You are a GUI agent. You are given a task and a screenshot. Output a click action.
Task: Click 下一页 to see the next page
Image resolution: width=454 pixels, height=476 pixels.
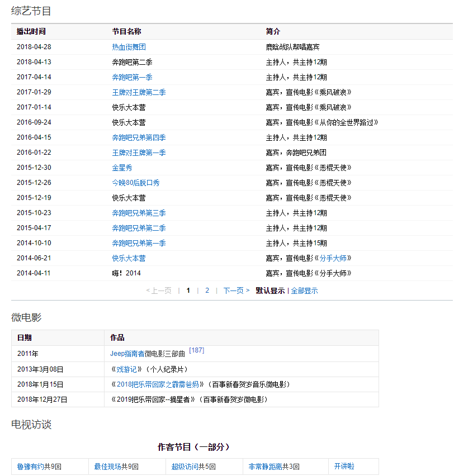(x=236, y=291)
